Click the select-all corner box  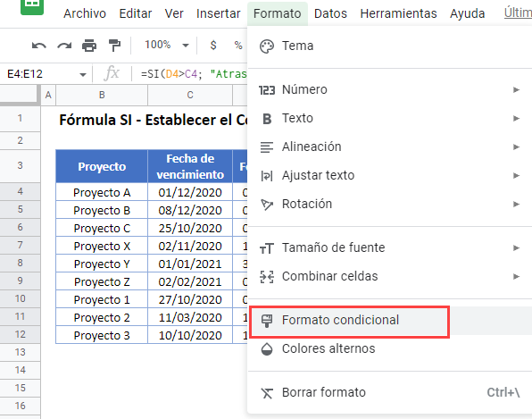click(x=20, y=95)
